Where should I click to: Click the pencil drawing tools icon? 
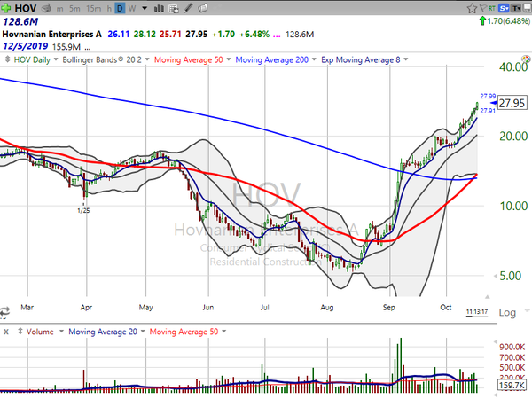188,8
